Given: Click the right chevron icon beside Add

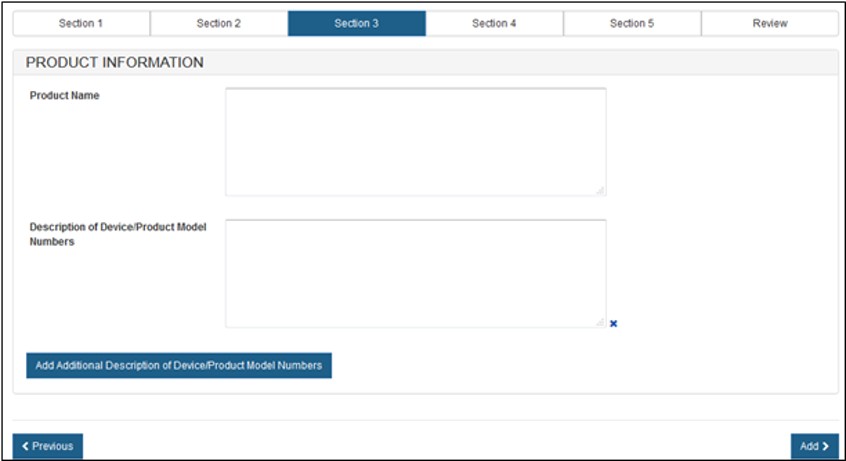Looking at the screenshot, I should [x=826, y=446].
